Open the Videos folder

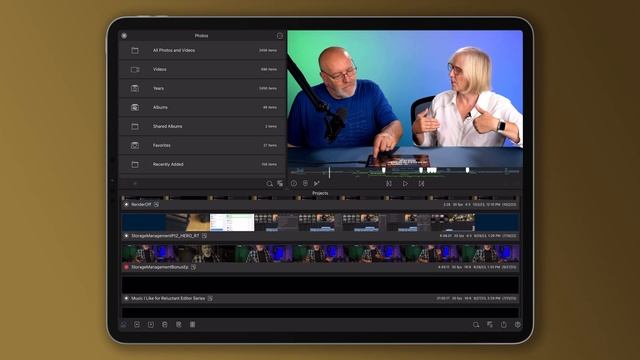[202, 69]
